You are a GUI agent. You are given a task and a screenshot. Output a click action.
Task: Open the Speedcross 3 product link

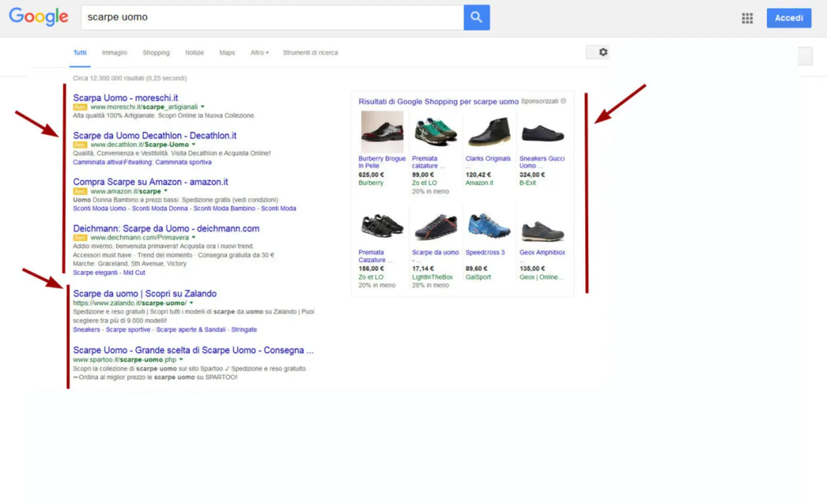point(485,253)
